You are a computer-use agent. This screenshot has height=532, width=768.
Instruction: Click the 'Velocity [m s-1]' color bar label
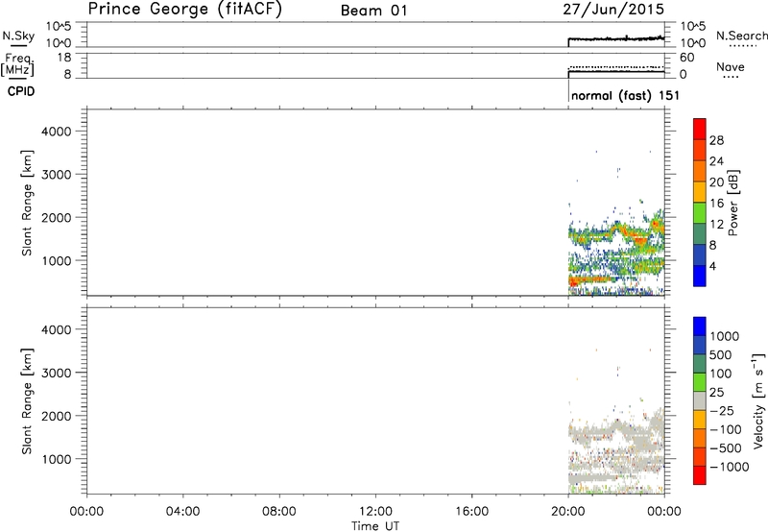coord(758,400)
